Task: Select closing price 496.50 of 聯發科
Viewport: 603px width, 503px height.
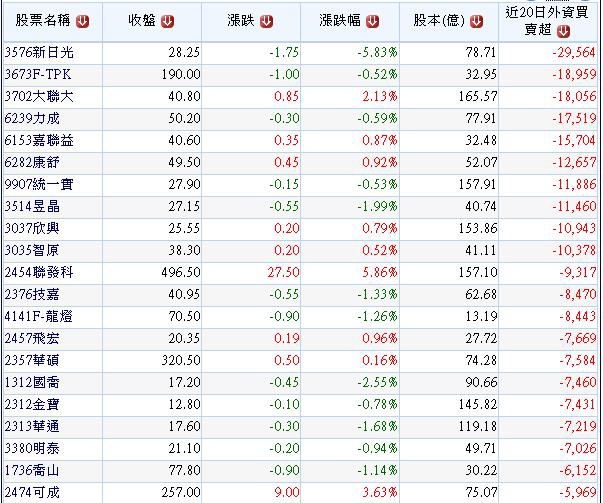Action: point(181,272)
